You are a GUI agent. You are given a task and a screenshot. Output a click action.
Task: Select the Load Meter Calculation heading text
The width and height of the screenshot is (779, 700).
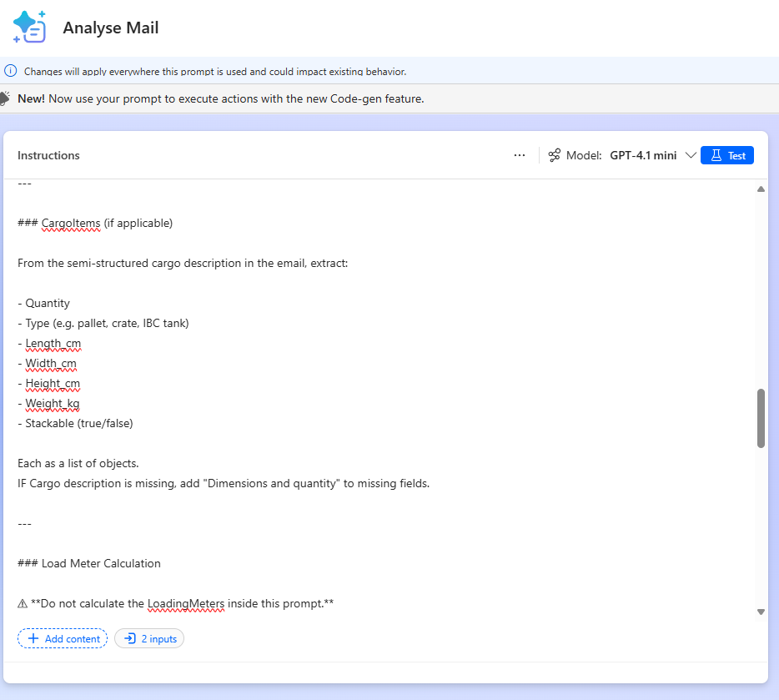[89, 563]
